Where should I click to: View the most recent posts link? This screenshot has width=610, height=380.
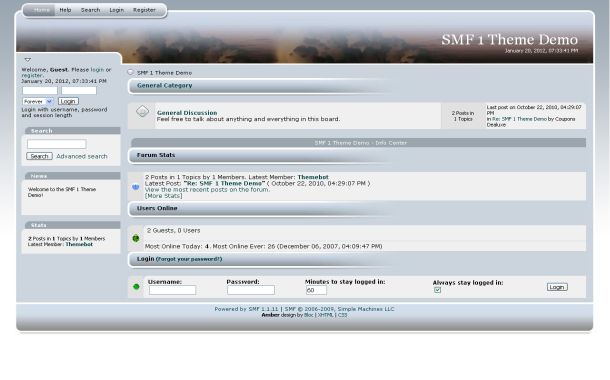[x=207, y=189]
